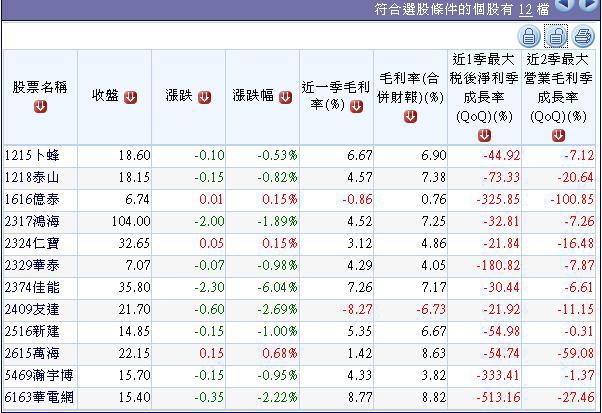
Task: Select 瀚宇博 growth rate -333.41
Action: pyautogui.click(x=498, y=375)
